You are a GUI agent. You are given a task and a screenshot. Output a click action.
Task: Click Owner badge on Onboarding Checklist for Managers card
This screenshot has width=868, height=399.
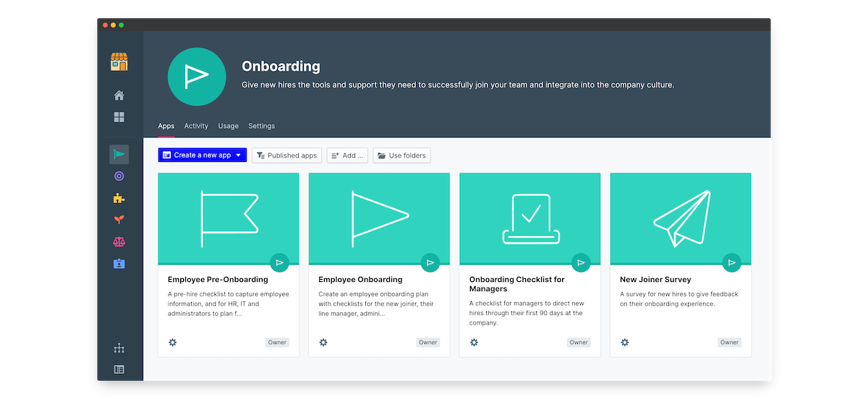pyautogui.click(x=579, y=343)
